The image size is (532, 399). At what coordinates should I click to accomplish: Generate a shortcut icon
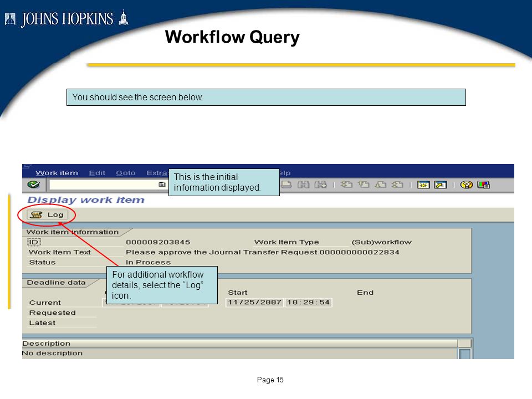pos(441,185)
